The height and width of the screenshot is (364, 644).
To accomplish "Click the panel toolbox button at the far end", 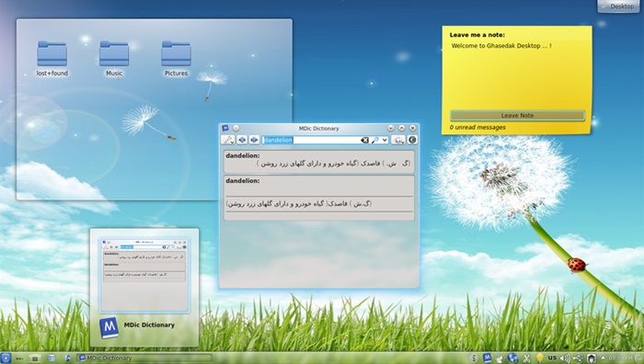I will pos(639,358).
